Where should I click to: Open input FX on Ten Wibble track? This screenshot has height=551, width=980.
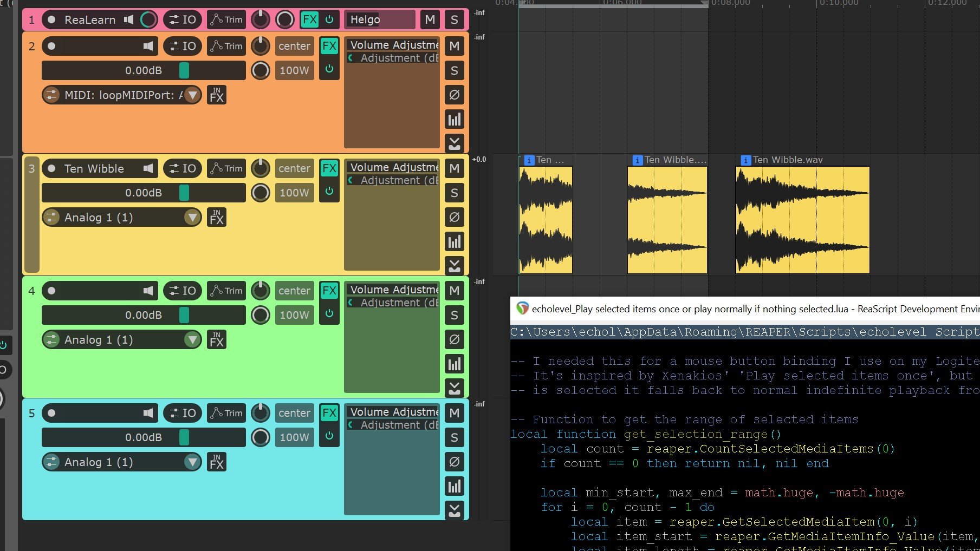[x=216, y=218]
